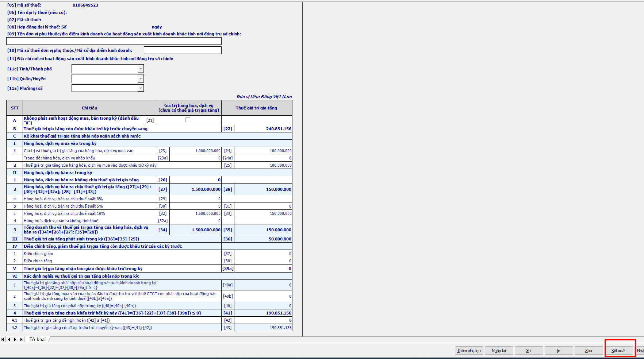Viewport: 644px width, 359px height.
Task: Click STT column header
Action: click(15, 108)
